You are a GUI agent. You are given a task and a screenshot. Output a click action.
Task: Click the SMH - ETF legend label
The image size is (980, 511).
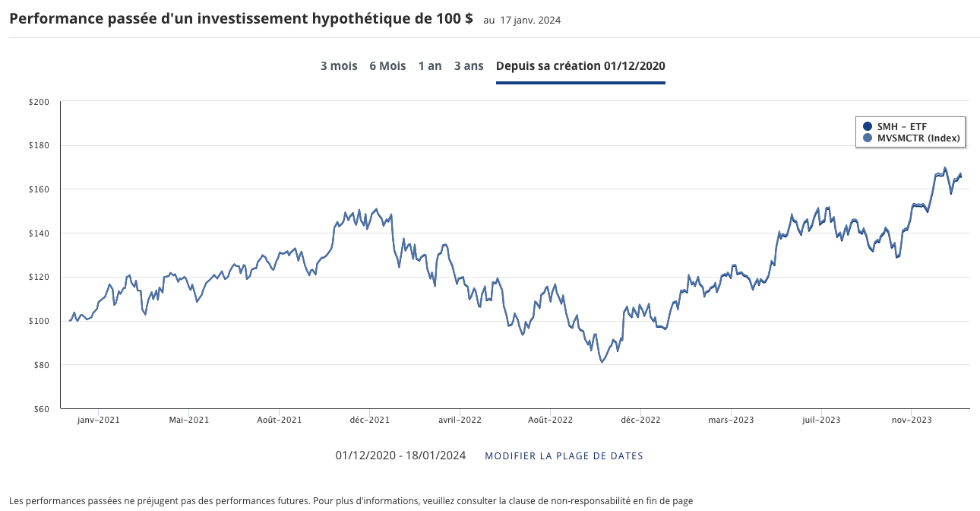click(902, 126)
